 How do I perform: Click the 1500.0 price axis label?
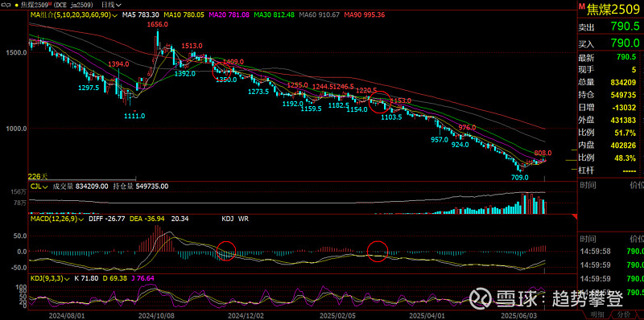(17, 52)
